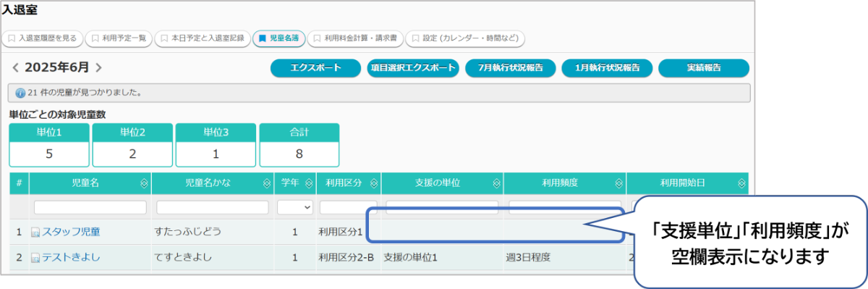
Task: Select the 単位3 count card
Action: click(x=216, y=145)
